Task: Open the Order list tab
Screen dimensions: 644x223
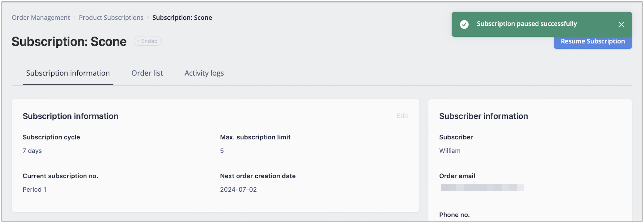Action: pos(147,73)
